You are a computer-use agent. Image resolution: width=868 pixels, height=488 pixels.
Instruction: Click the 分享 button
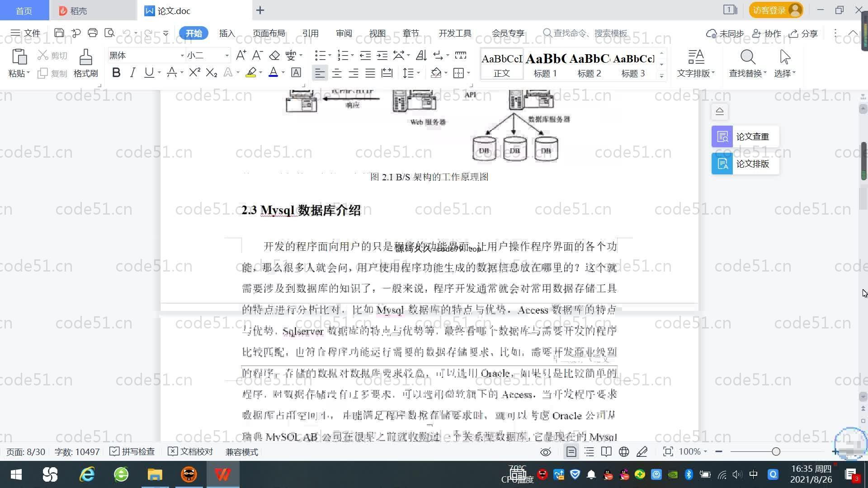click(803, 33)
